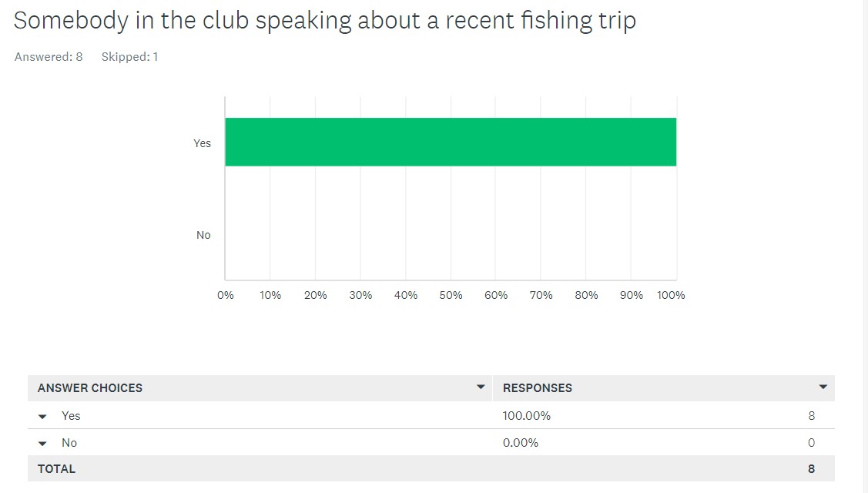Image resolution: width=868 pixels, height=493 pixels.
Task: Click the 0.00% response value
Action: [521, 443]
